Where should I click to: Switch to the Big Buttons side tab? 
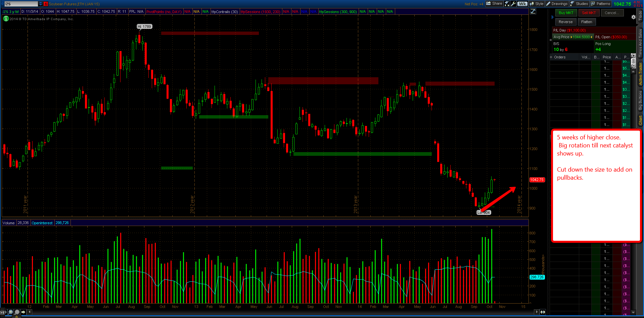point(640,100)
